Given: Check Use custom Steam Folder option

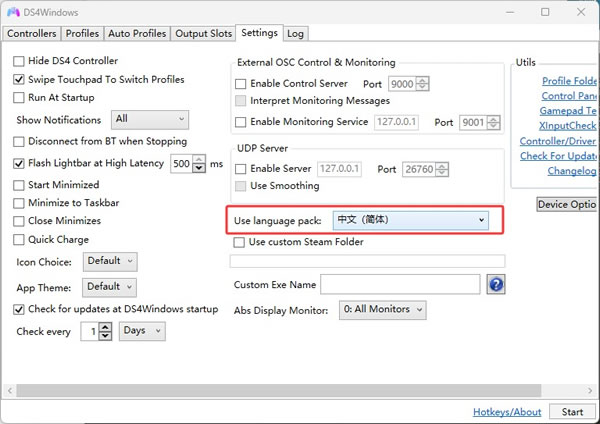Looking at the screenshot, I should pos(239,242).
